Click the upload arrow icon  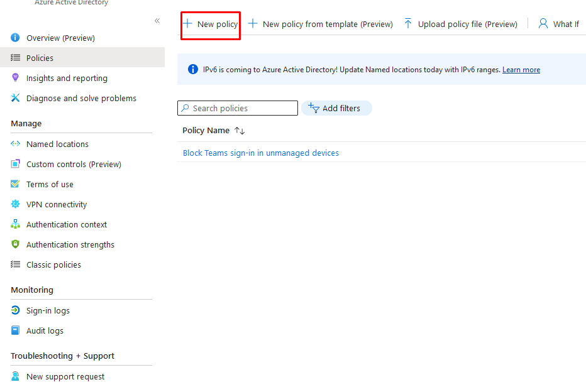pyautogui.click(x=408, y=23)
